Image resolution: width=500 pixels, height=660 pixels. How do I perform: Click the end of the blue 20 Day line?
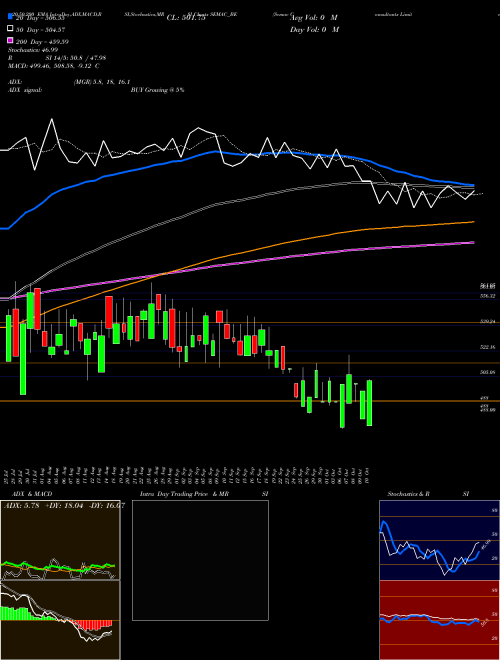(473, 185)
